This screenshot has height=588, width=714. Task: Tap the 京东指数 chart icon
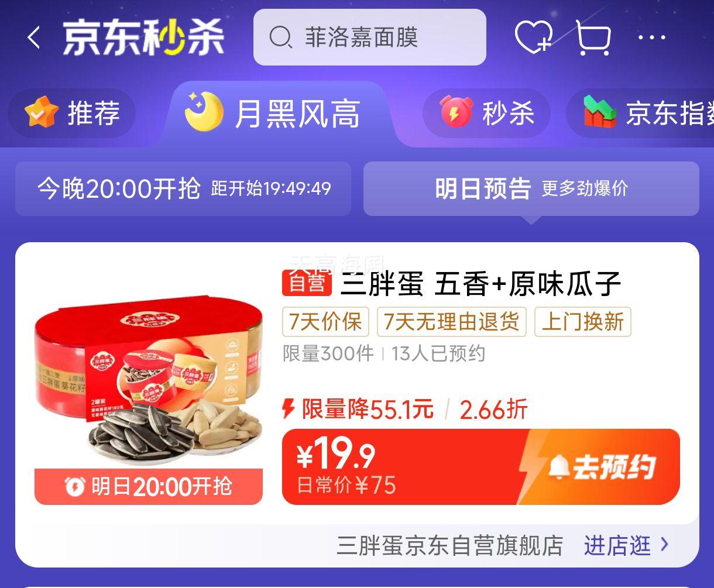click(600, 112)
